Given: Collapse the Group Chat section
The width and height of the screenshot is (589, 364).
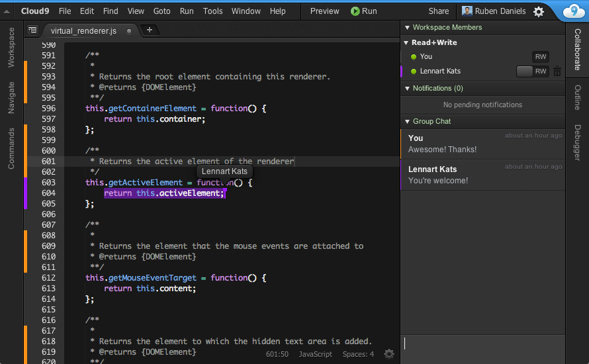Looking at the screenshot, I should [407, 122].
